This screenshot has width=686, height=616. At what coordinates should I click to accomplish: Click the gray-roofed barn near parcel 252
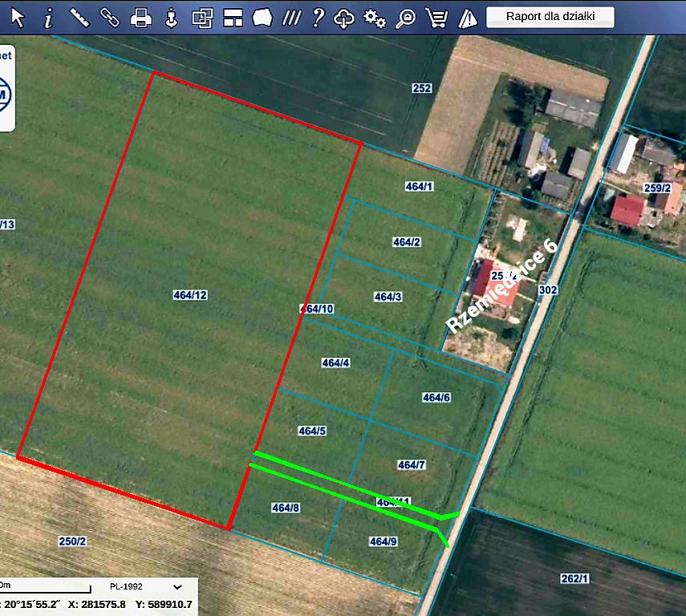pos(572,107)
